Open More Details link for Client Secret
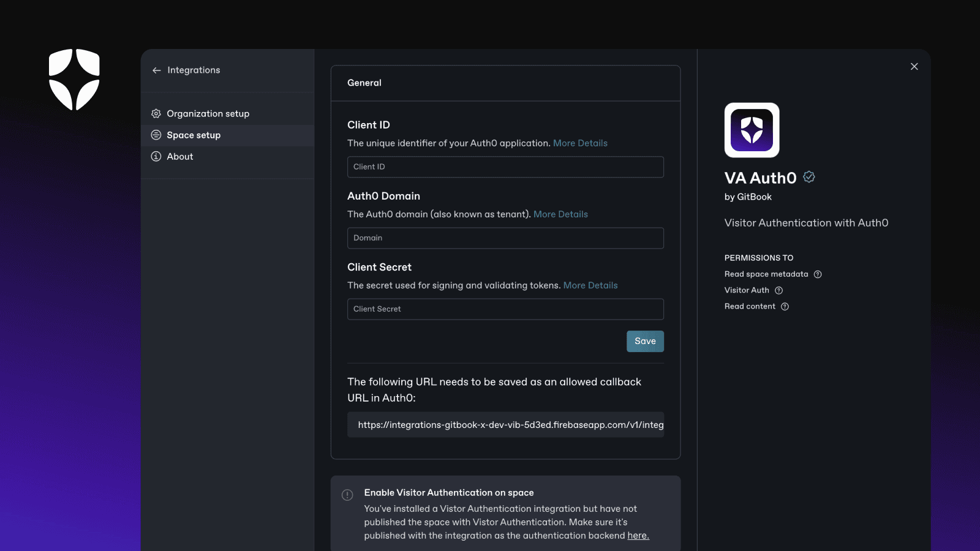 590,285
